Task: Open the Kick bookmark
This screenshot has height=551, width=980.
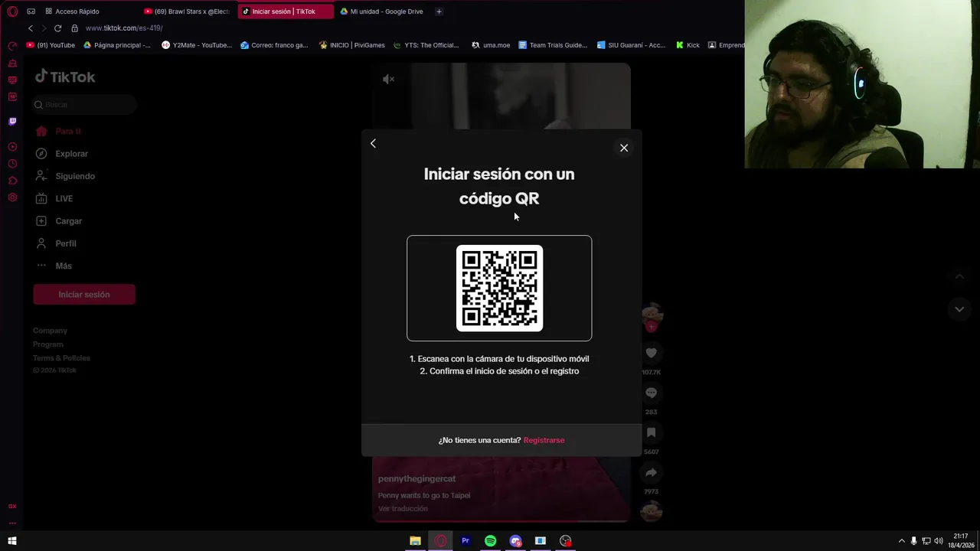Action: pos(688,45)
